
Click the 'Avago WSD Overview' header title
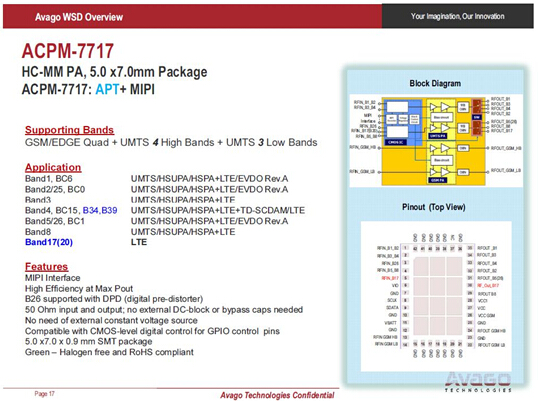point(79,17)
